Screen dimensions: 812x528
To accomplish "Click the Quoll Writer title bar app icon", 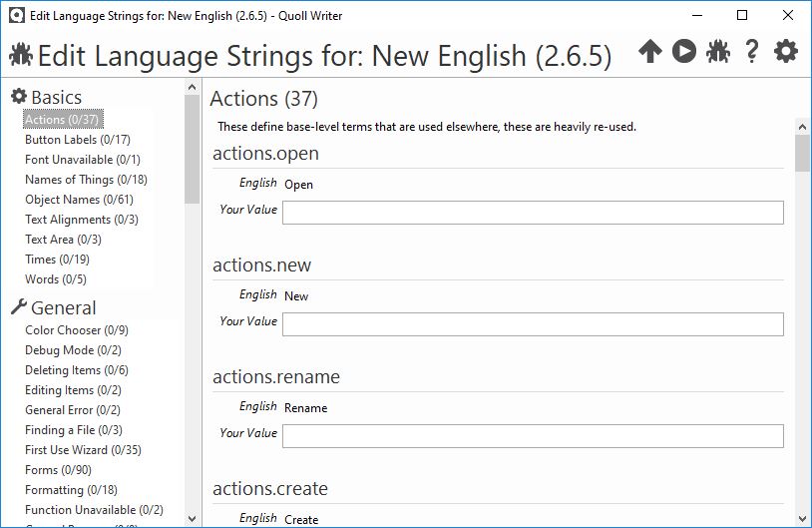I will point(17,16).
